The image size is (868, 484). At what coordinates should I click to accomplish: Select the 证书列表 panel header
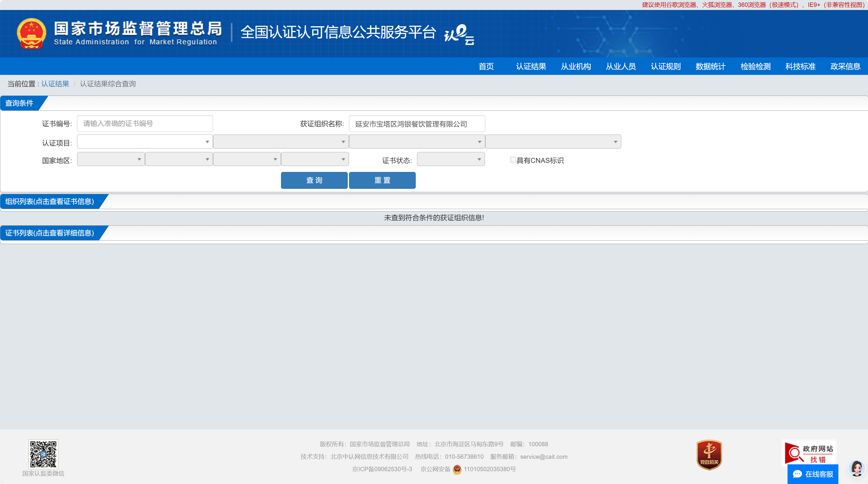[50, 233]
